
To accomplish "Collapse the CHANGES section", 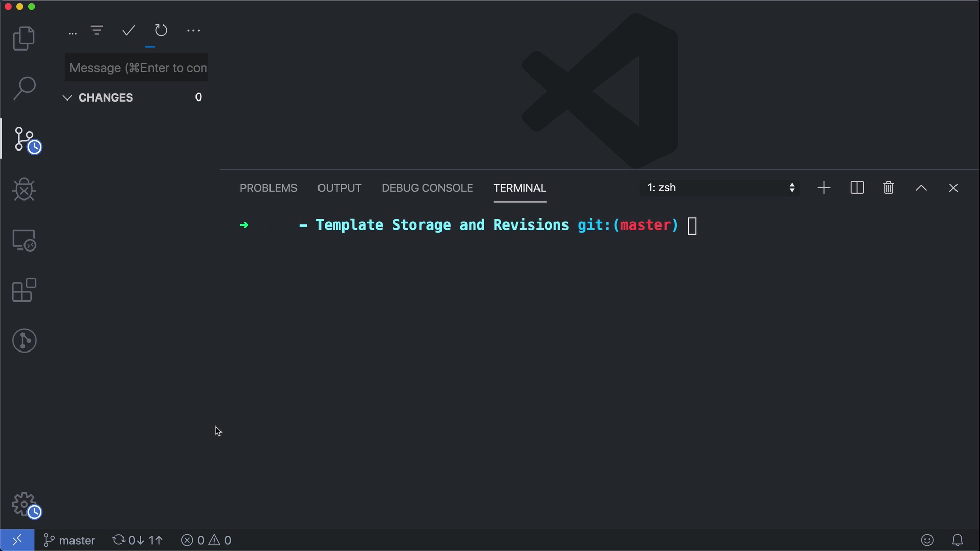I will coord(67,97).
